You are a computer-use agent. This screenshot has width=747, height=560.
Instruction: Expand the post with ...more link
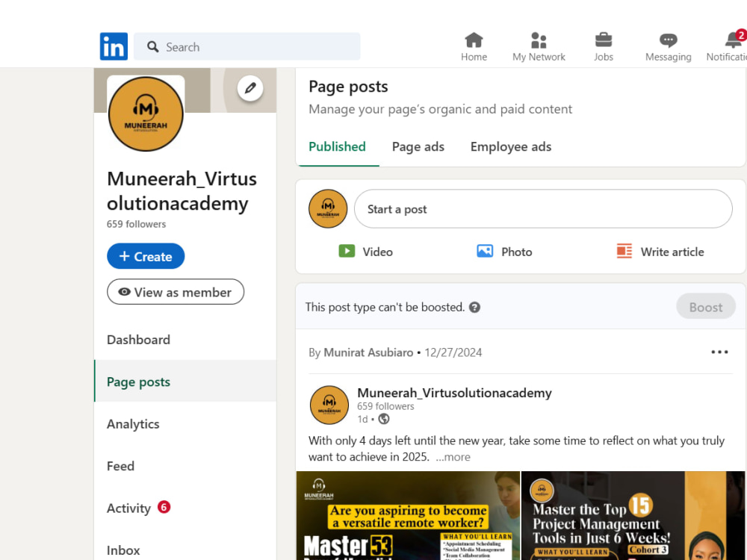453,457
